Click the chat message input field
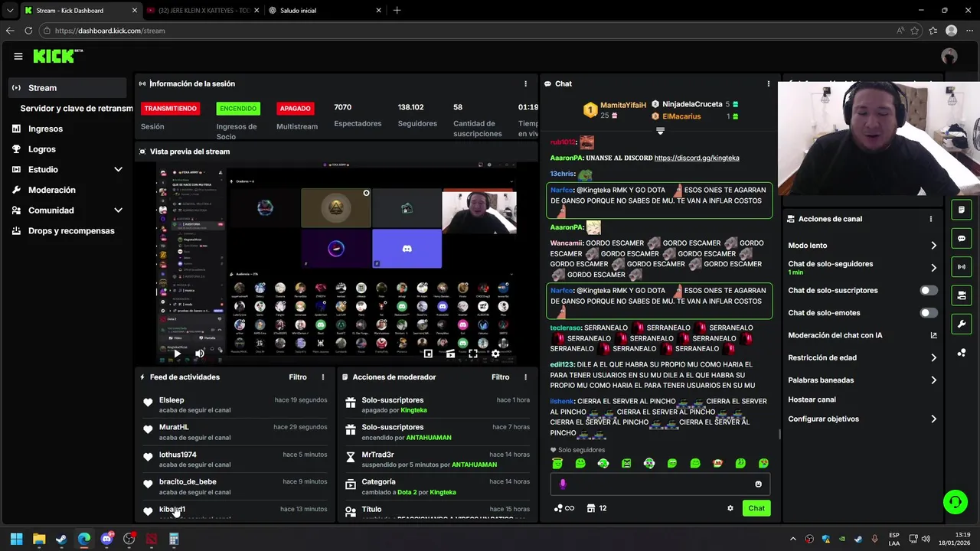The width and height of the screenshot is (980, 551). pos(658,484)
